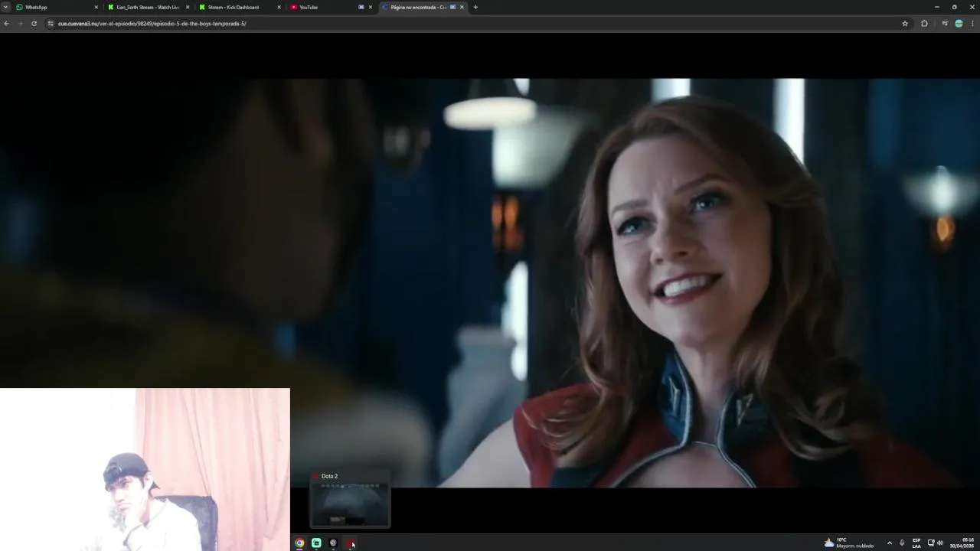Close the Lian_Sorth Stream tab
This screenshot has height=551, width=980.
click(188, 7)
